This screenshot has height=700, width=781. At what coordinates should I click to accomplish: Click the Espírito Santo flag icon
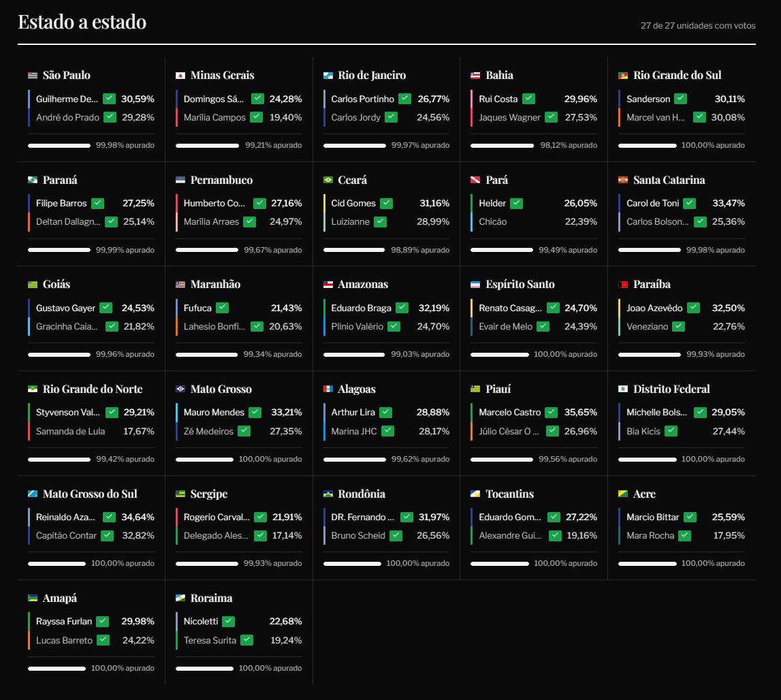pos(475,285)
